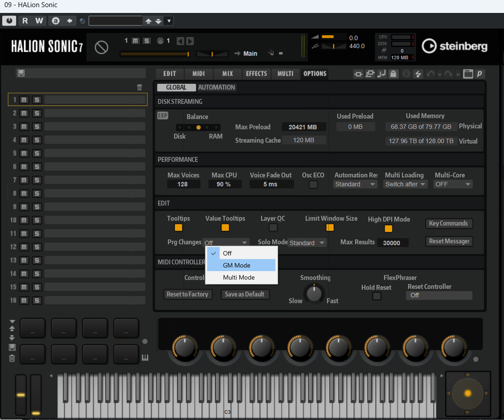The image size is (504, 420).
Task: Expand the Solo Mode Standard dropdown
Action: click(x=307, y=243)
